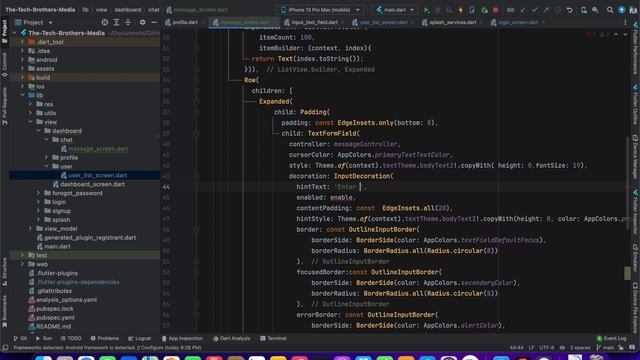Open the TODO tool window button
The width and height of the screenshot is (640, 360).
(x=71, y=338)
